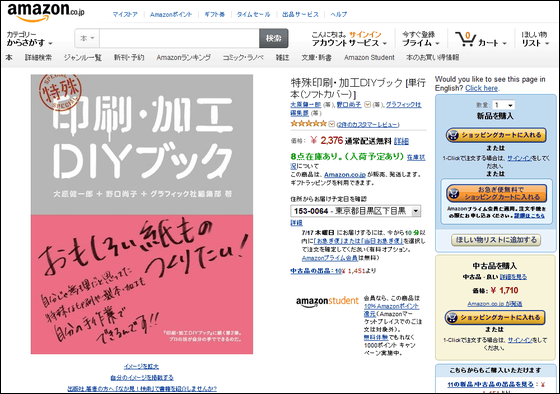Viewport: 560px width, 394px height.
Task: Select 新刊・予約 in sub-navigation
Action: pyautogui.click(x=129, y=57)
